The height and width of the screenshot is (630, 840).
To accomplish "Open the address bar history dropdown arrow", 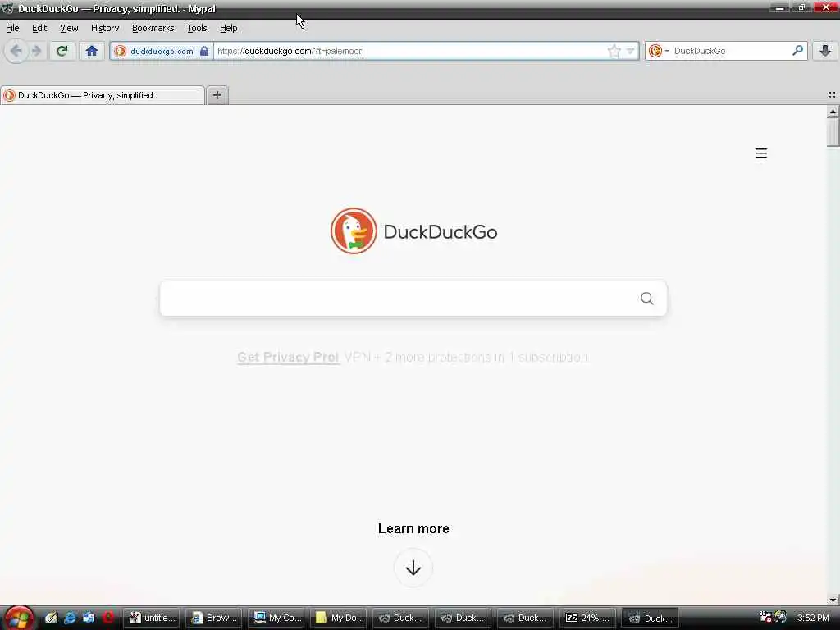I will click(x=631, y=51).
